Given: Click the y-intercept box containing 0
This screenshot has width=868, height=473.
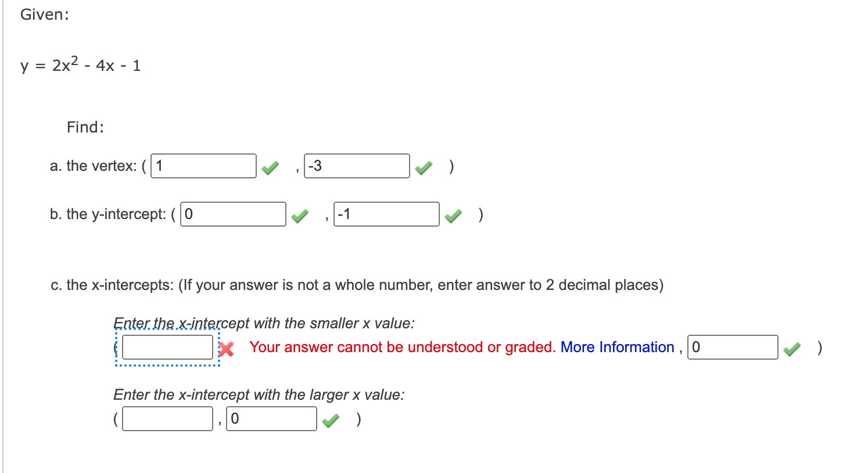Looking at the screenshot, I should pos(233,214).
